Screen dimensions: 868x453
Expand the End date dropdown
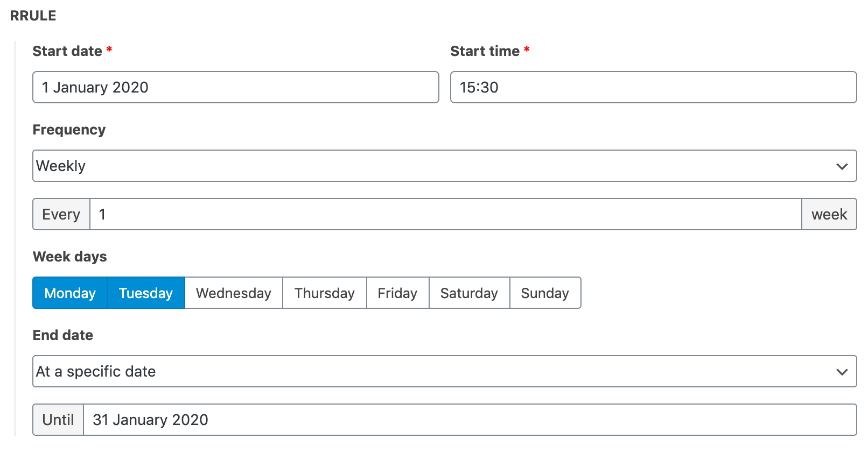pos(444,371)
